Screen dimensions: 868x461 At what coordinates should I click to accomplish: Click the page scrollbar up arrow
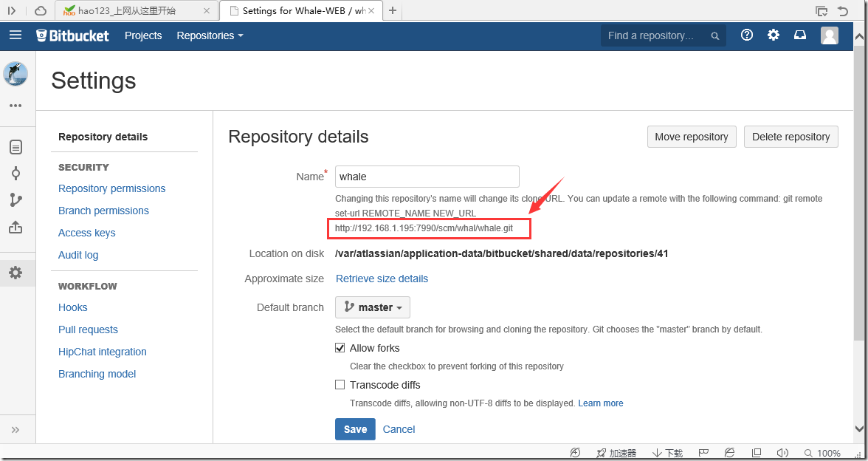[860, 37]
